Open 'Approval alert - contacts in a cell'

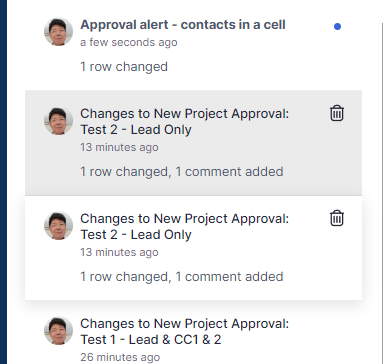point(183,25)
